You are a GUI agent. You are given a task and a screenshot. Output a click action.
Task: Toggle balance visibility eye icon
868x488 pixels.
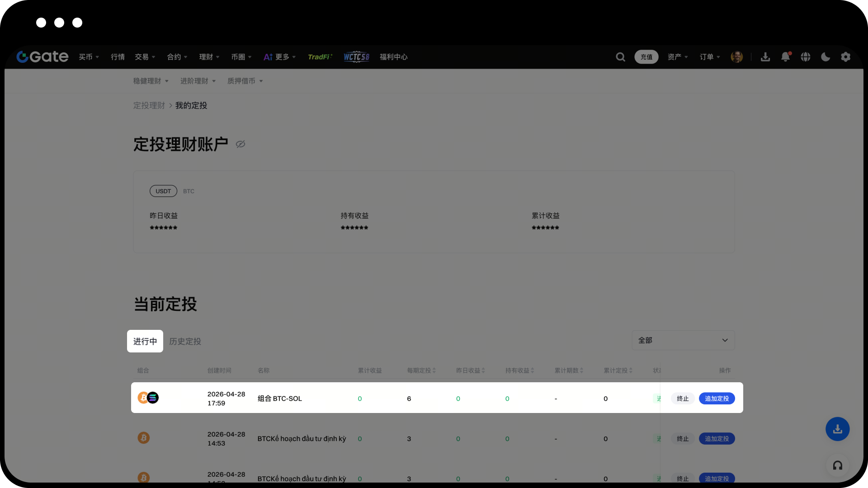(x=241, y=144)
